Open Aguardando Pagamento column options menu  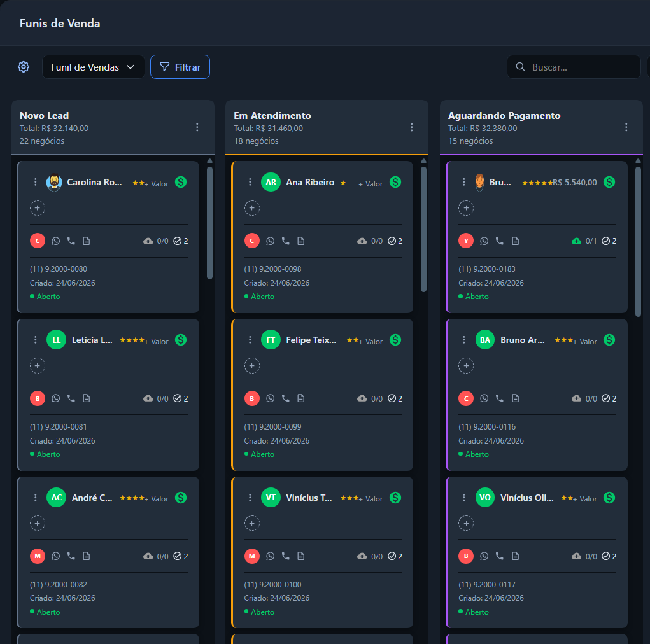pyautogui.click(x=626, y=127)
